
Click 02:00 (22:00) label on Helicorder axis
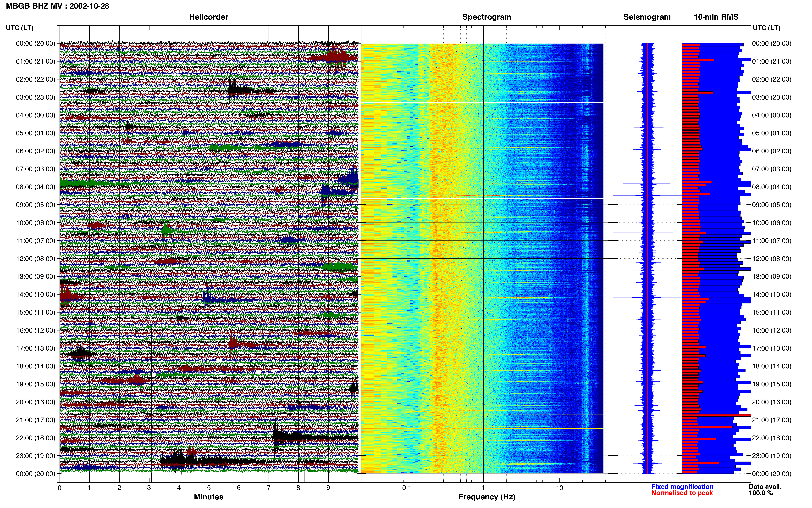tap(35, 79)
